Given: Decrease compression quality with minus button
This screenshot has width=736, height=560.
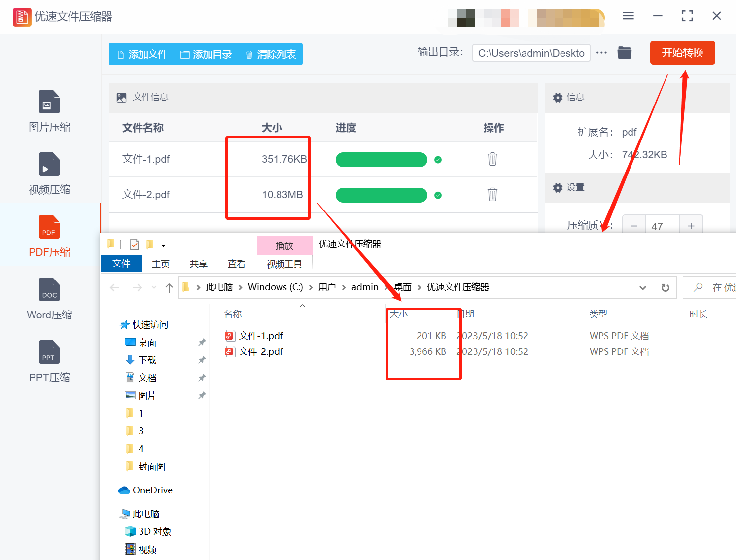Looking at the screenshot, I should [634, 226].
